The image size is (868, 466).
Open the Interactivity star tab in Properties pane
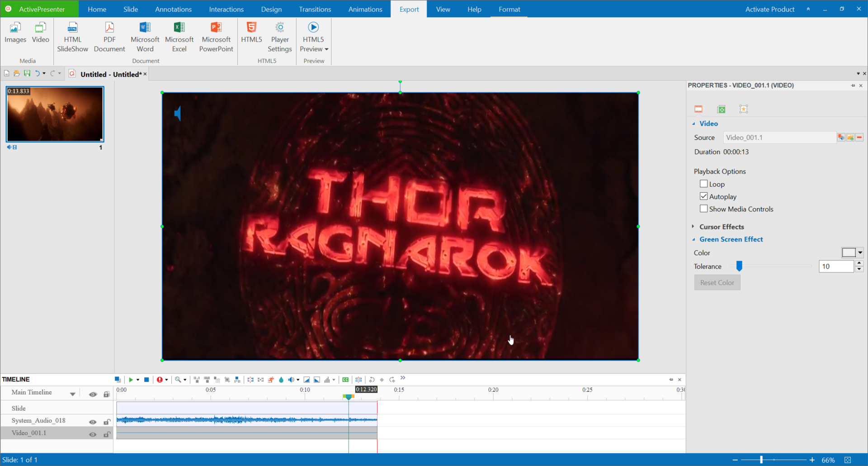744,109
